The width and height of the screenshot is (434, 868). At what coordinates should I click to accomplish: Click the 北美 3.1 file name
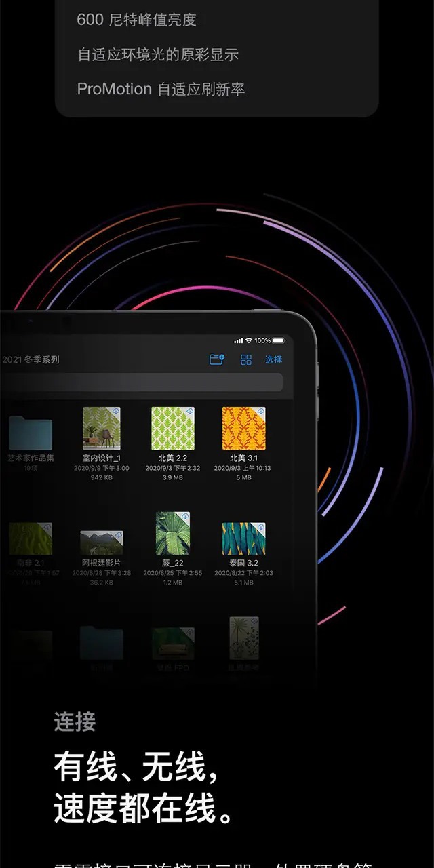pyautogui.click(x=244, y=458)
